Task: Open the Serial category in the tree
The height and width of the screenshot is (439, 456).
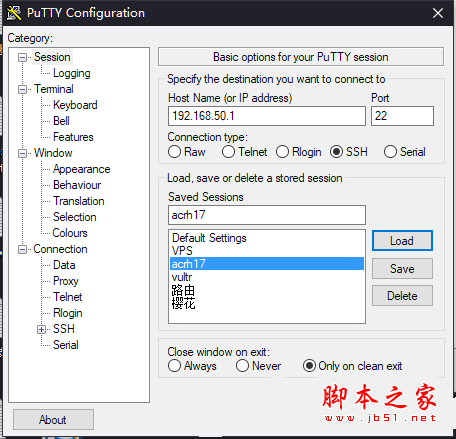Action: [66, 345]
